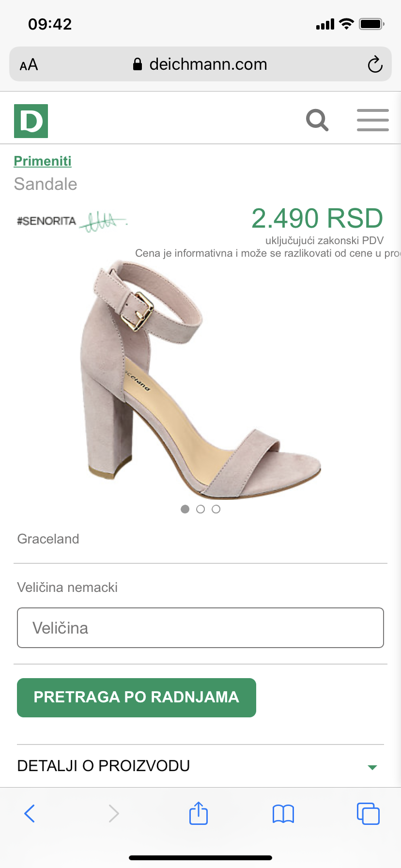
Task: Select the first image carousel dot
Action: (x=185, y=509)
